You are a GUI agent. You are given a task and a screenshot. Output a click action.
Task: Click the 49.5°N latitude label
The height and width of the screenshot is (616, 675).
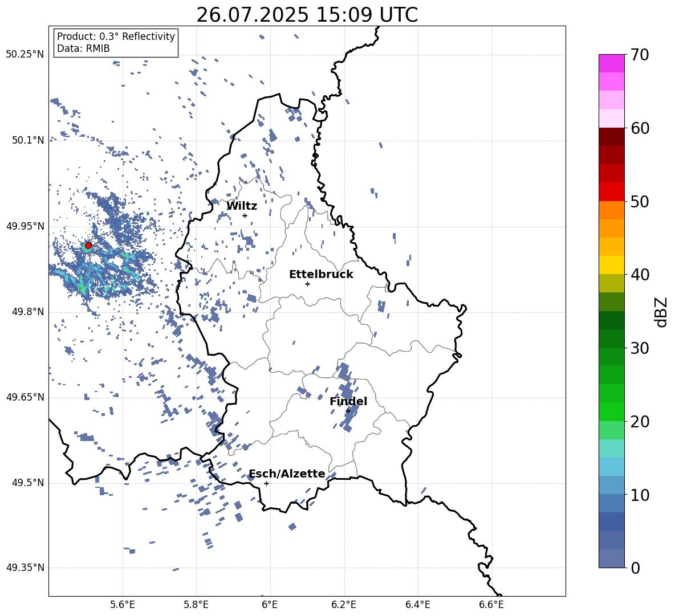[x=28, y=482]
